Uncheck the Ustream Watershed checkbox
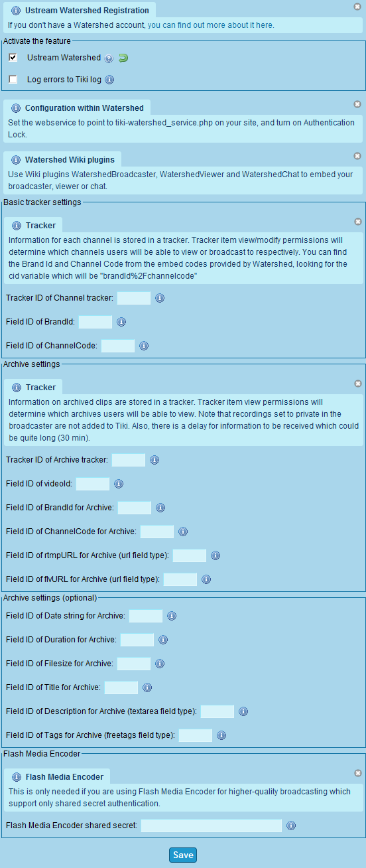 13,58
